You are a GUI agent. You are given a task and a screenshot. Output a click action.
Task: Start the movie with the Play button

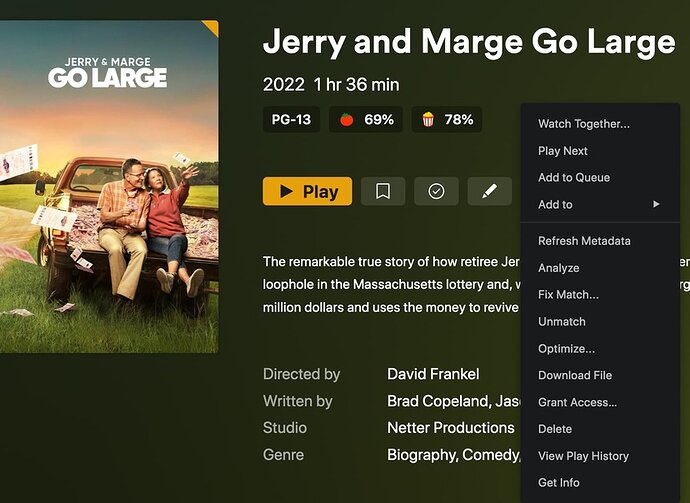tap(307, 191)
